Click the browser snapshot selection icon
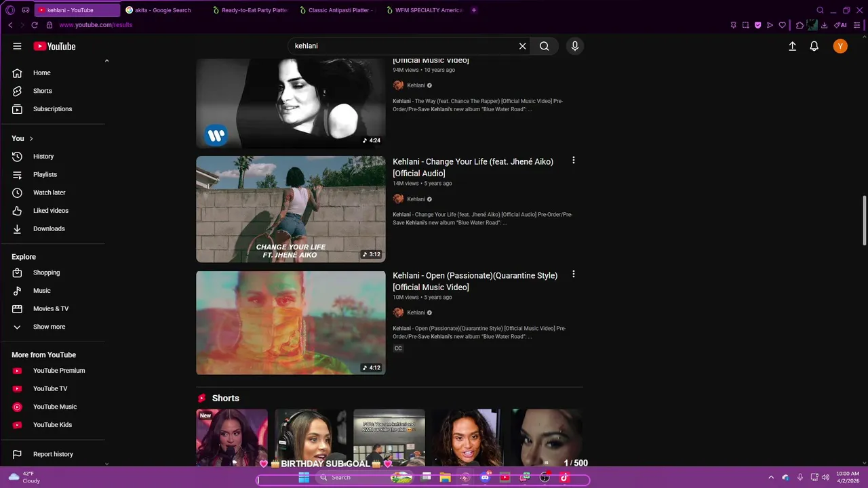 tap(745, 25)
